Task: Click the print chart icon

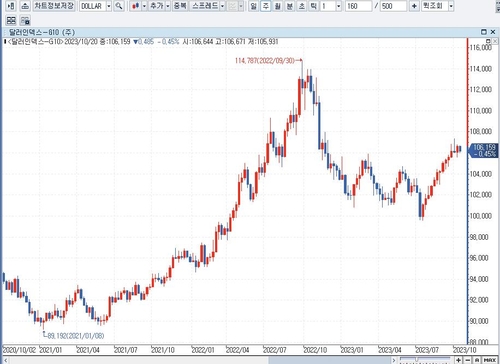Action: pos(25,6)
